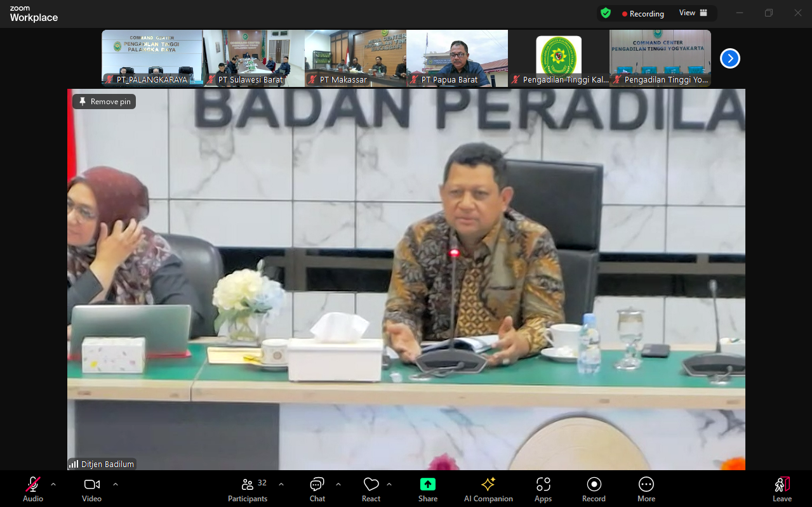Open the View layout menu
The height and width of the screenshot is (507, 812).
(x=693, y=13)
